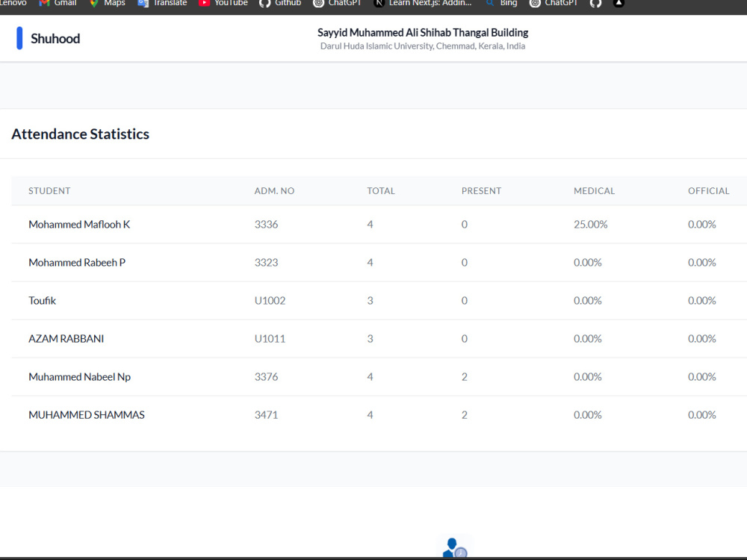747x560 pixels.
Task: Click the Sayyid Muhammed Ali Shihab Thangal Building title
Action: (423, 32)
